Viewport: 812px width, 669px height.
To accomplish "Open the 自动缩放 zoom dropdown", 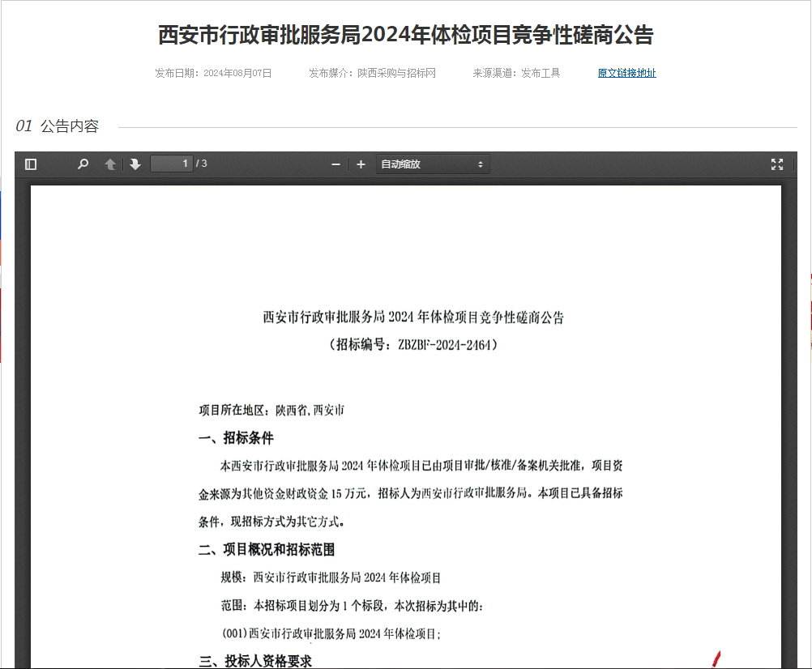I will (433, 164).
